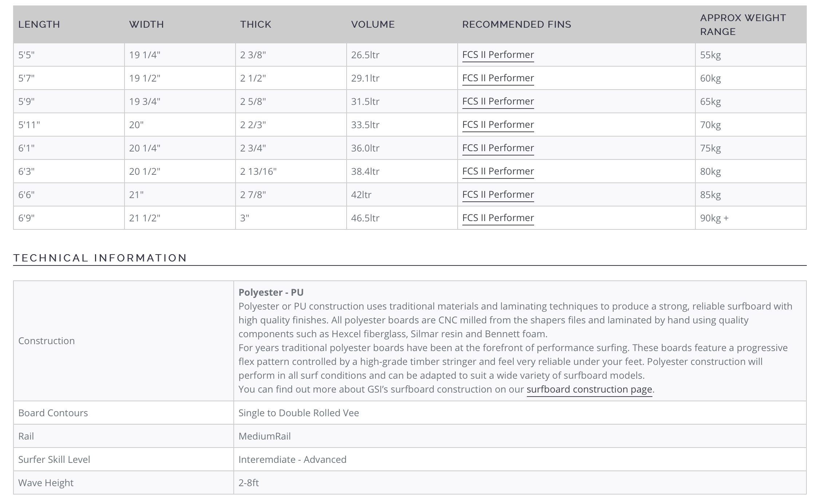Click the 90kg + weight cell

(x=751, y=218)
